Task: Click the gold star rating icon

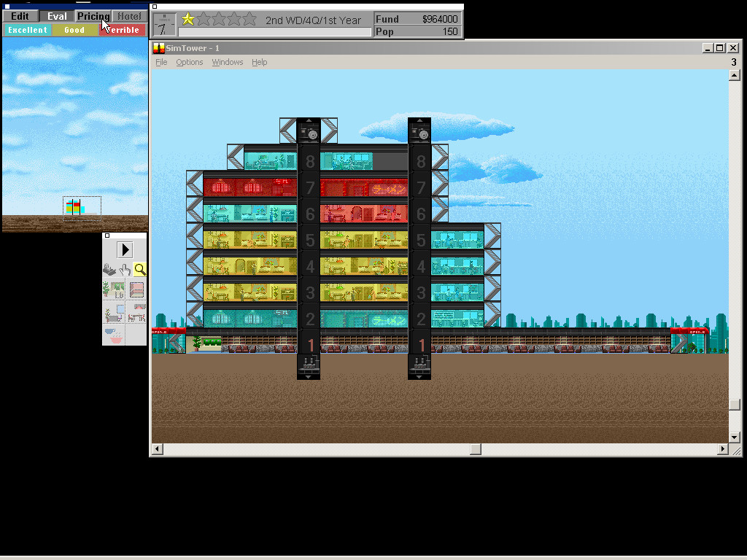Action: click(188, 19)
